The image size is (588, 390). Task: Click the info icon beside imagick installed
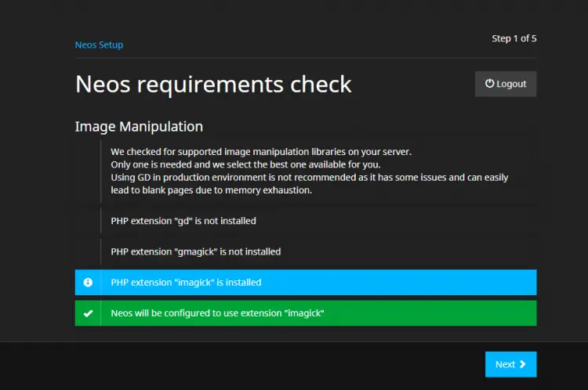[88, 282]
